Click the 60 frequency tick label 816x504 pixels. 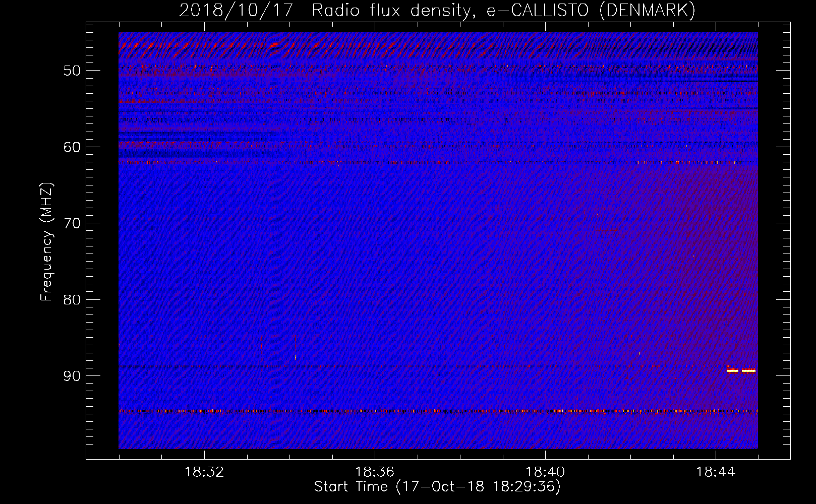[x=72, y=147]
